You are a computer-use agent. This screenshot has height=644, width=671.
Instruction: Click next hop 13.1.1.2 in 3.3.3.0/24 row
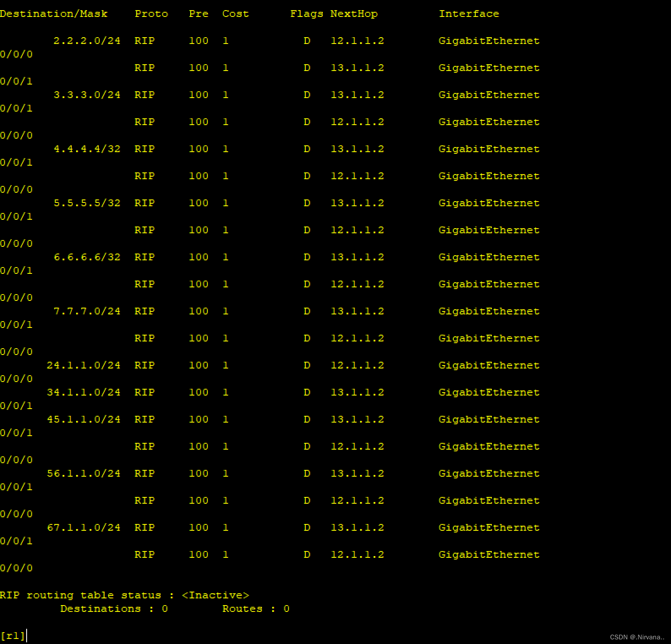pyautogui.click(x=357, y=95)
